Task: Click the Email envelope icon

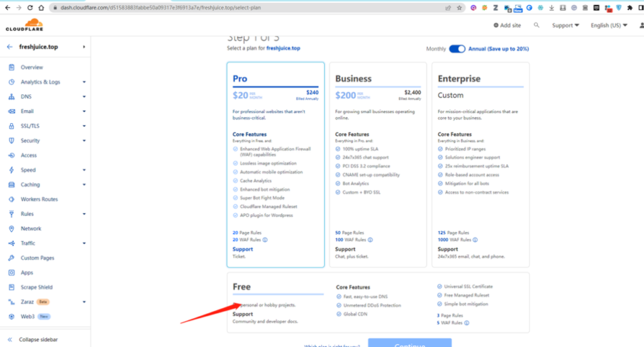Action: (x=11, y=111)
